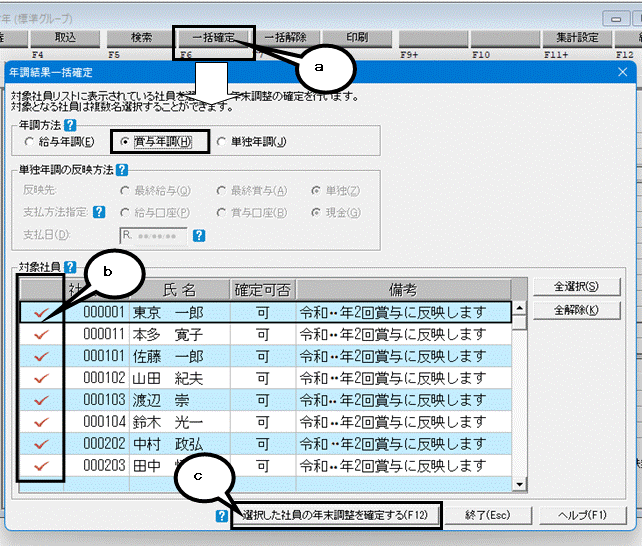Toggle checkmark for 東京 一郎 row

tap(41, 313)
